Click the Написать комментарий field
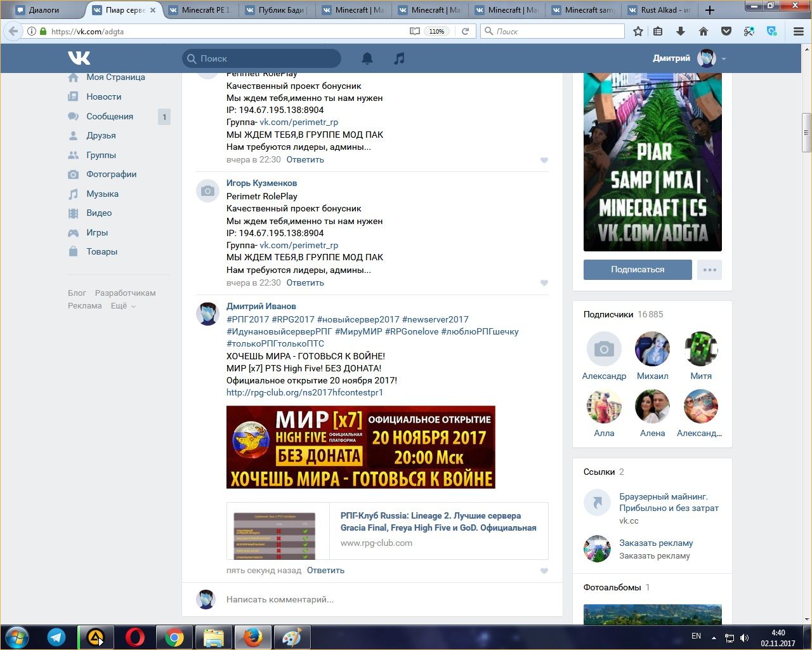This screenshot has width=812, height=650. click(381, 599)
